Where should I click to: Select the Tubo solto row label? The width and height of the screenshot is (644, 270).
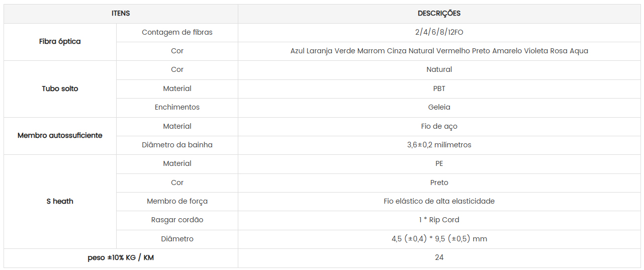[x=60, y=88]
